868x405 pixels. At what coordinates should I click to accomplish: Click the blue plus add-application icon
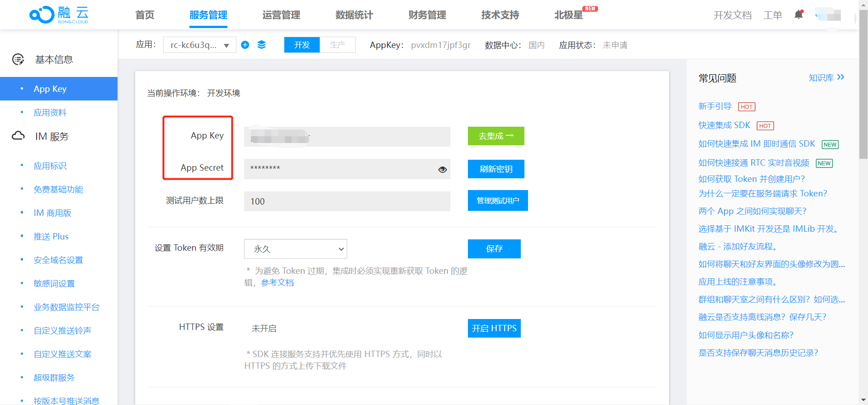click(245, 45)
